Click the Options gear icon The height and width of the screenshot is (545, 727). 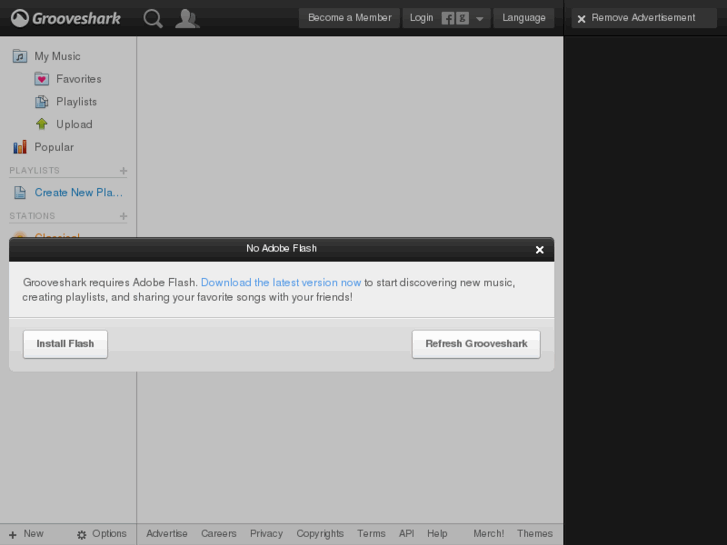82,535
